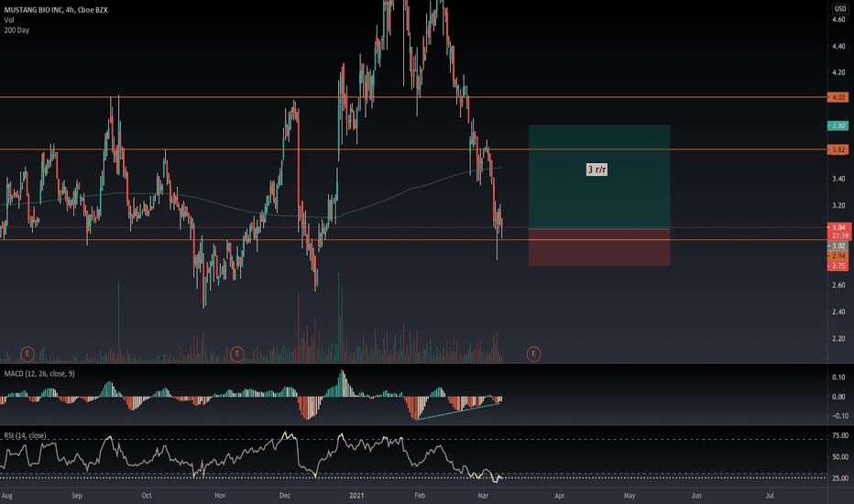Click the 'Jul' date axis label
The image size is (854, 504).
(770, 496)
